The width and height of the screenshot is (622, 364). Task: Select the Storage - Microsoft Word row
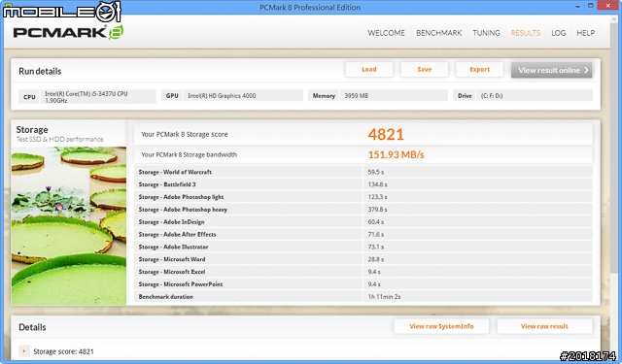pyautogui.click(x=363, y=259)
